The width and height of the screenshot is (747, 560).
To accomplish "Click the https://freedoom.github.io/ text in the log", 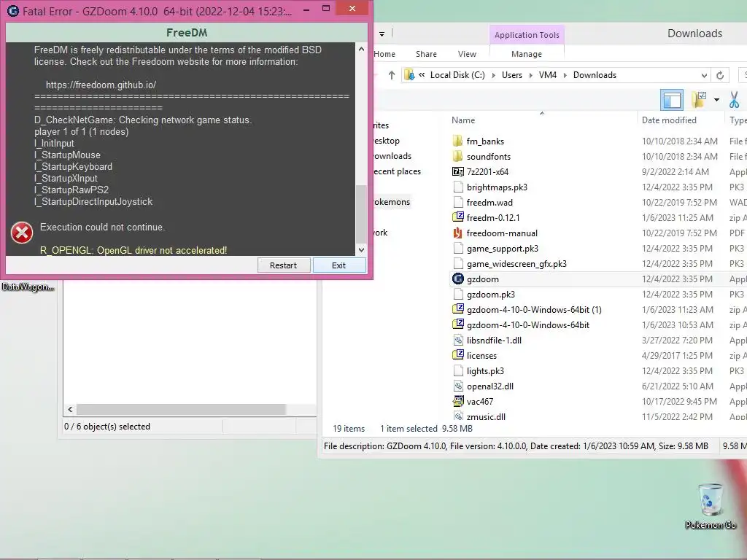I will (x=101, y=85).
